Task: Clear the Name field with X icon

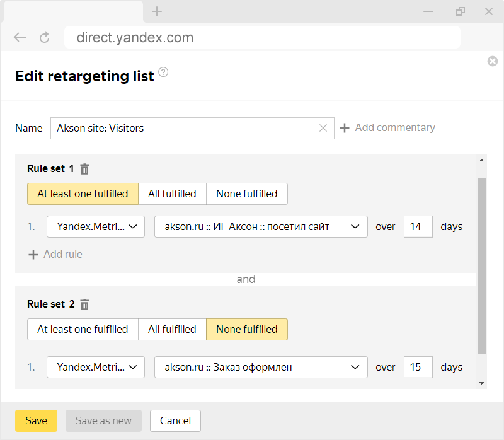Action: [x=323, y=128]
